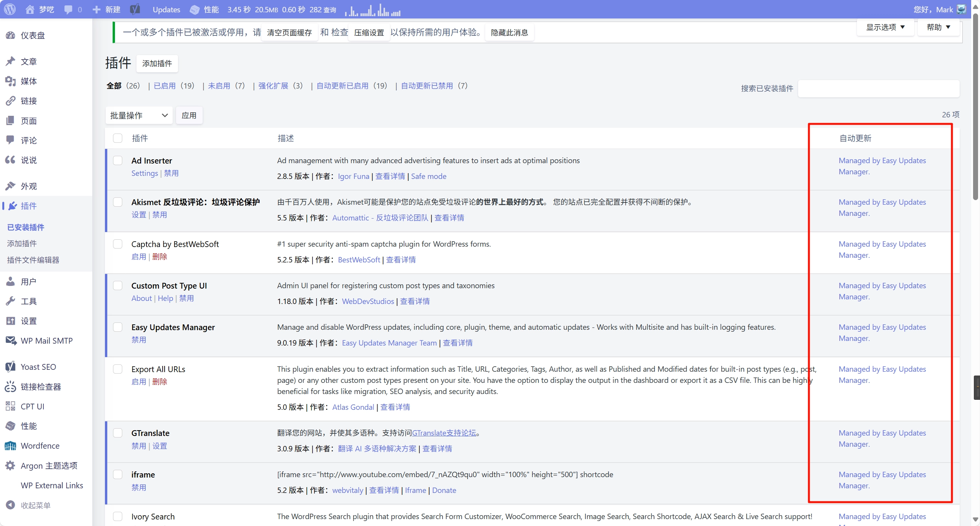Open 添加插件 in the sidebar submenu

22,244
